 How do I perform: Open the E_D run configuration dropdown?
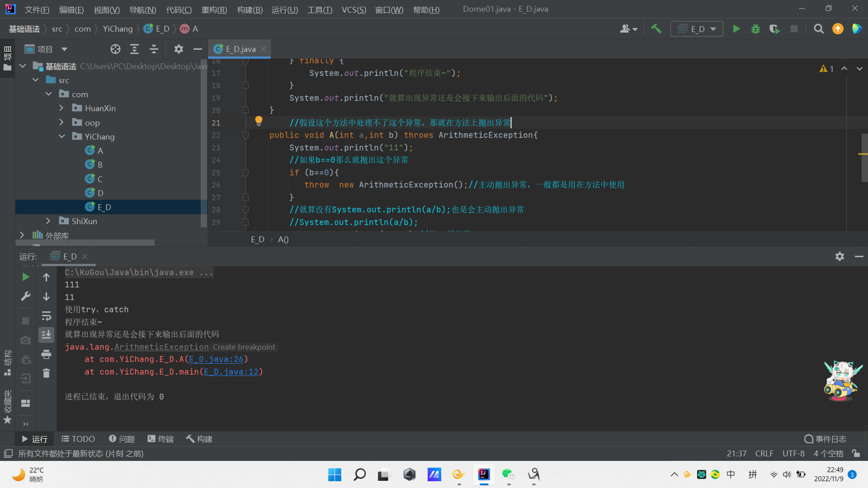coord(697,29)
